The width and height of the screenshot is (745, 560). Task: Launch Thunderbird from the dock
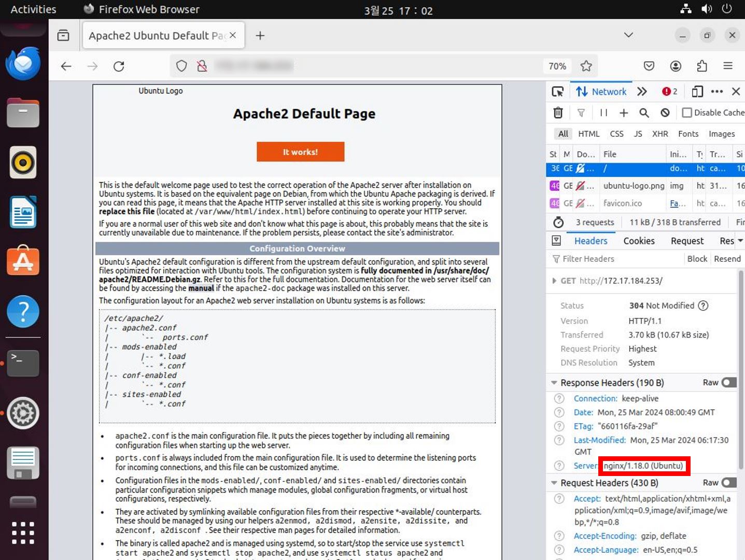pos(23,64)
